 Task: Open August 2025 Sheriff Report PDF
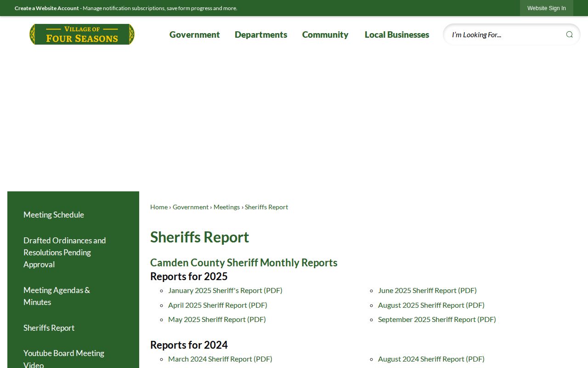coord(431,305)
